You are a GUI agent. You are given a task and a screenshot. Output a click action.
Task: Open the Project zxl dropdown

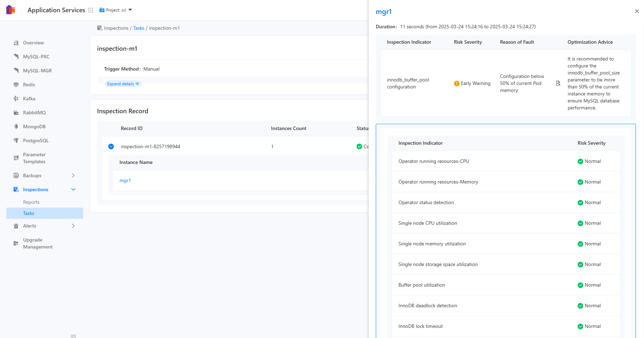pos(115,10)
